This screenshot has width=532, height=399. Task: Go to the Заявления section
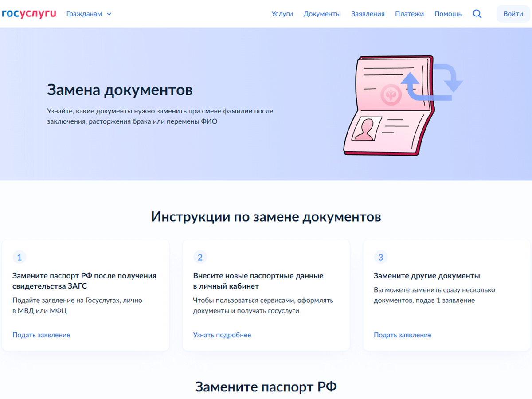tap(368, 14)
